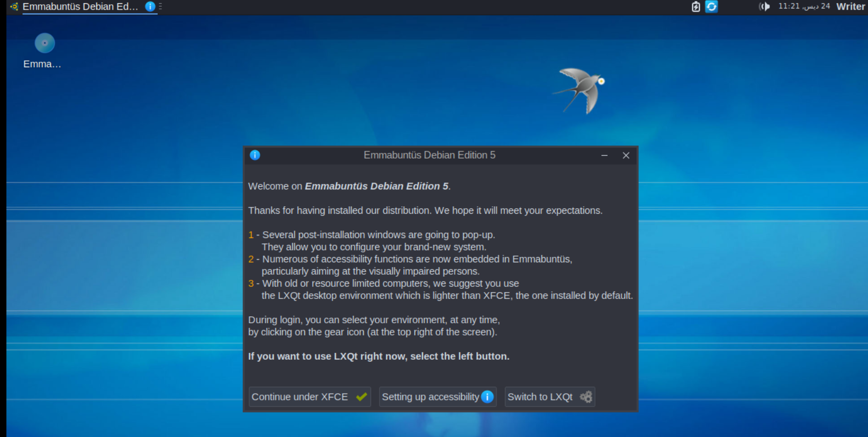Image resolution: width=868 pixels, height=437 pixels.
Task: Click bold line 'If you want to use LXQt right now'
Action: (328, 357)
